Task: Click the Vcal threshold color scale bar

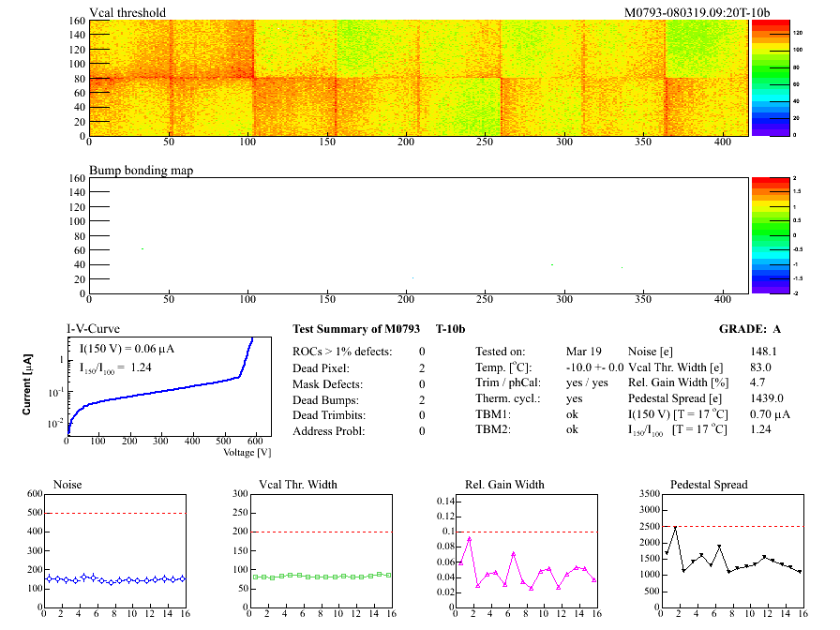Action: pos(761,77)
